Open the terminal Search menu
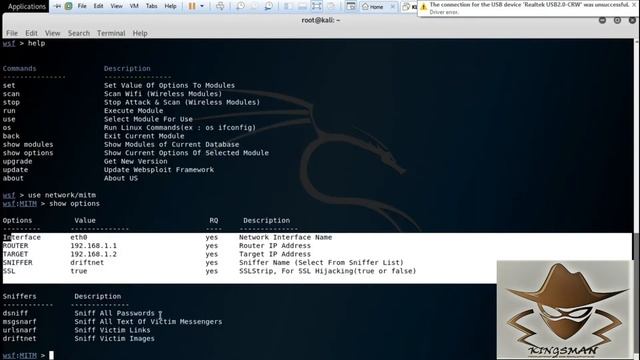The image size is (640, 360). tap(78, 33)
